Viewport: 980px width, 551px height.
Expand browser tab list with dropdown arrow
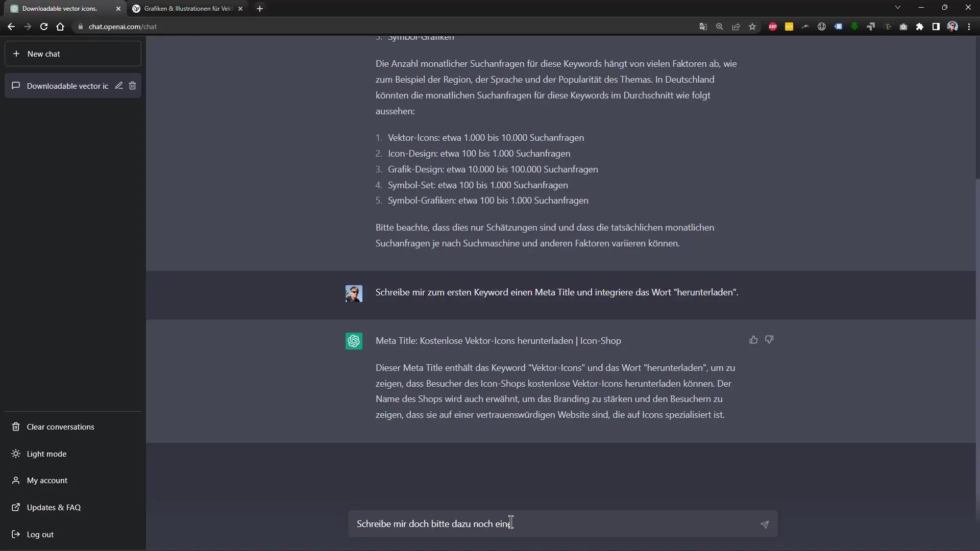click(x=898, y=8)
